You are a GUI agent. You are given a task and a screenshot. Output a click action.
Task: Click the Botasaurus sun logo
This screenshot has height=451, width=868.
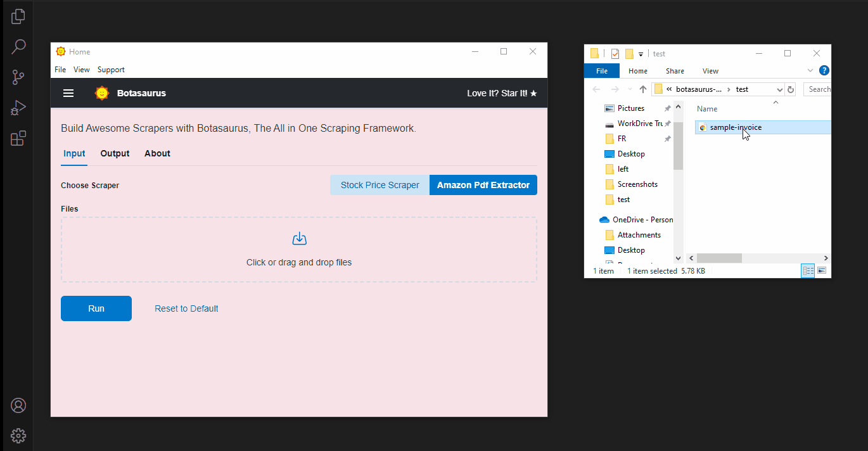pos(101,92)
